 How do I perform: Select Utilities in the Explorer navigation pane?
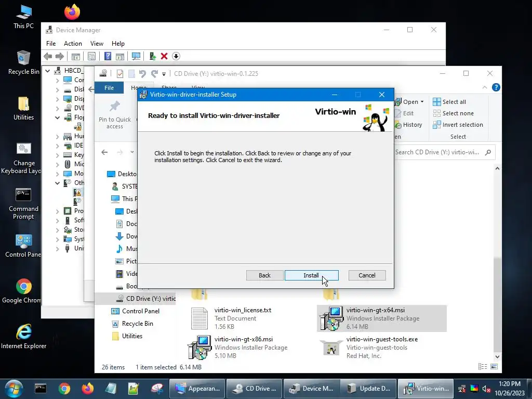click(127, 336)
